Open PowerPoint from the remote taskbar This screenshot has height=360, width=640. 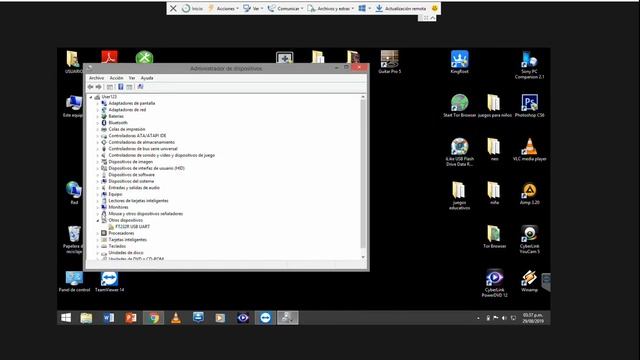click(131, 318)
